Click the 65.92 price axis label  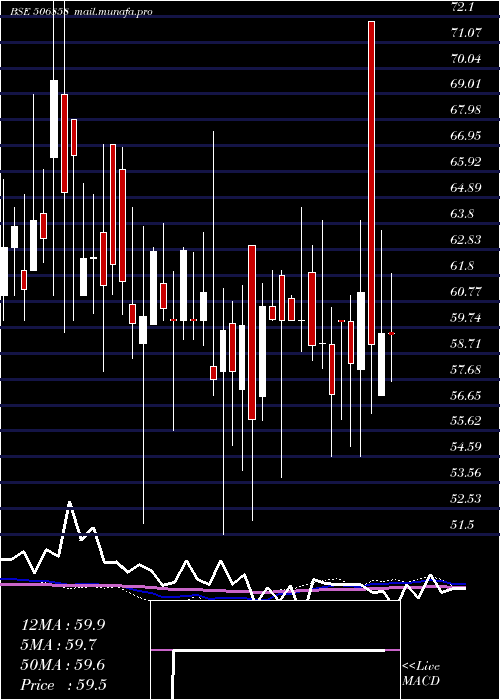point(467,161)
